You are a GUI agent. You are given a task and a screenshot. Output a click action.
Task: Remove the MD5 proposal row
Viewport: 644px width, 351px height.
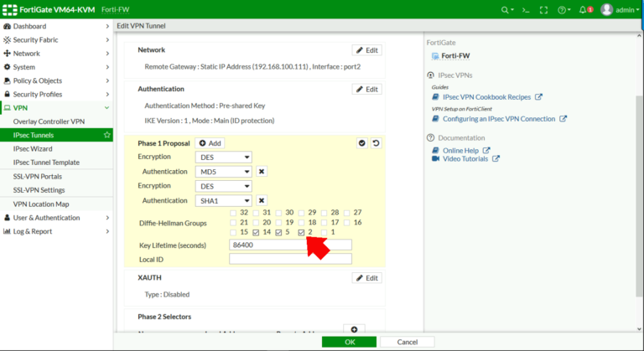[262, 171]
